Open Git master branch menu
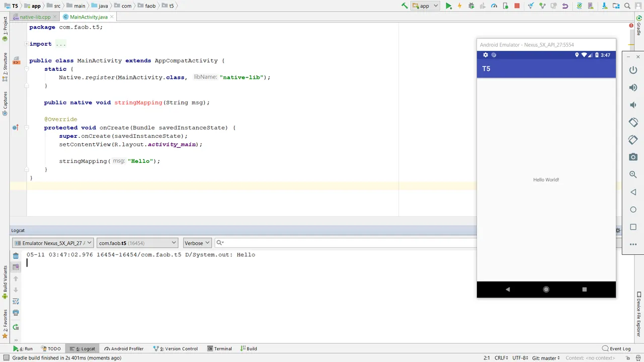Image resolution: width=644 pixels, height=362 pixels. click(546, 358)
